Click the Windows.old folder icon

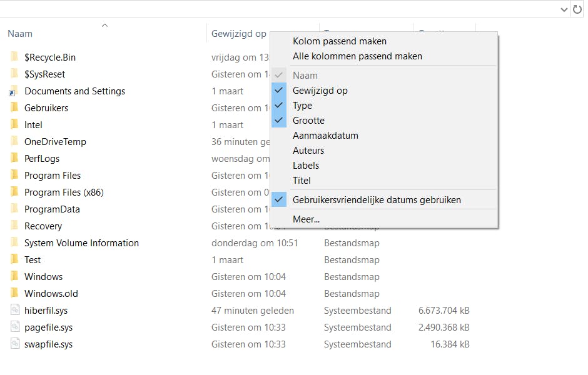(x=14, y=293)
